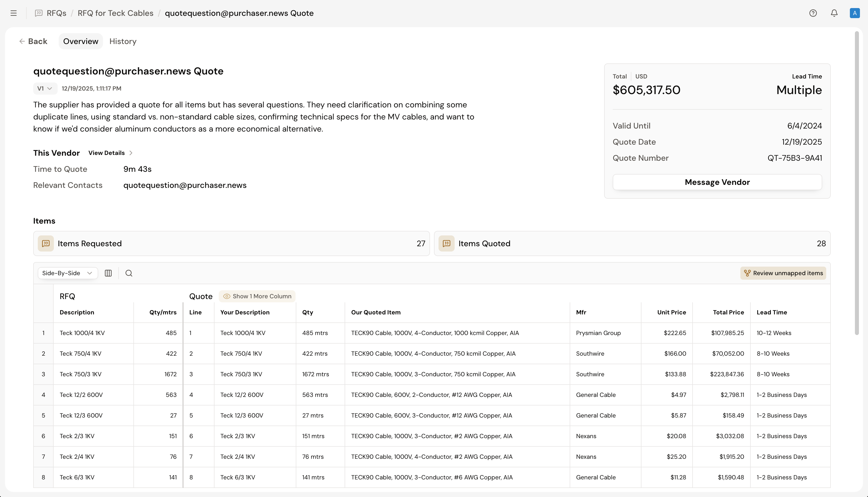Click the help question mark icon
The image size is (868, 497).
(x=813, y=13)
